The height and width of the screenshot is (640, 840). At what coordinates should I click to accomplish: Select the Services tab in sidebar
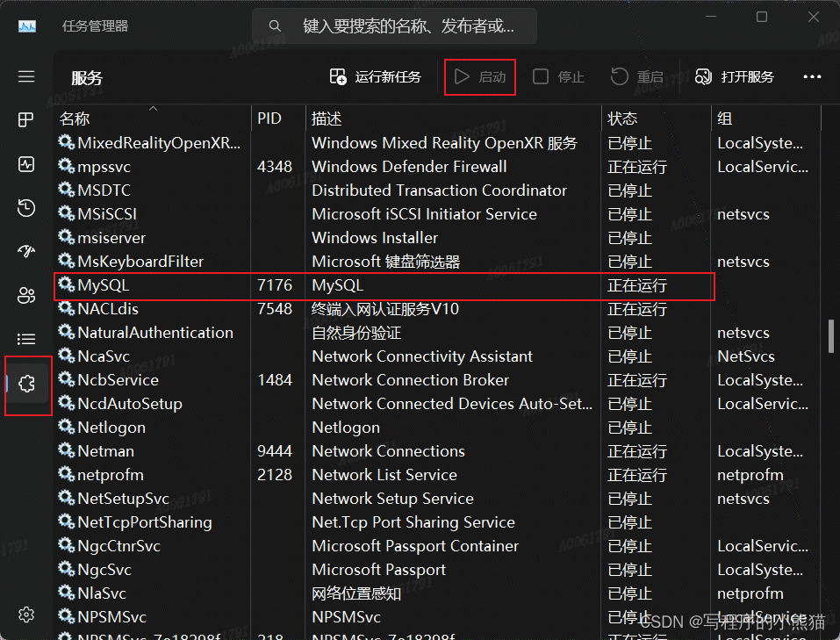point(26,384)
